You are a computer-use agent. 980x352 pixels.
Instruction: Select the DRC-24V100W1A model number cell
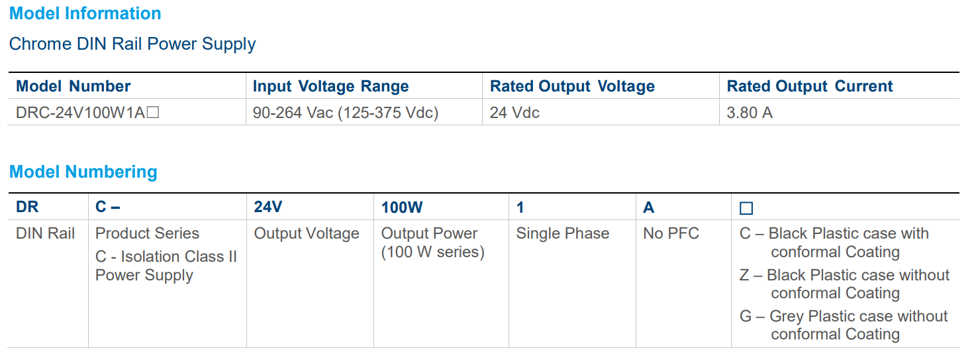pos(87,113)
